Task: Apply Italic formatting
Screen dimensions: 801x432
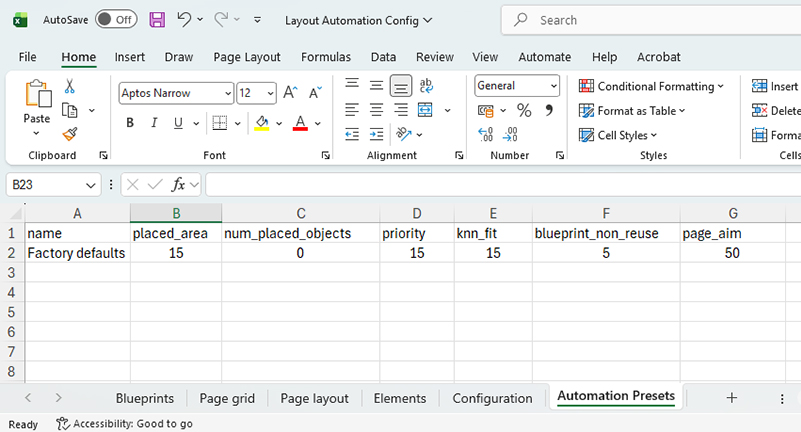Action: (x=154, y=123)
